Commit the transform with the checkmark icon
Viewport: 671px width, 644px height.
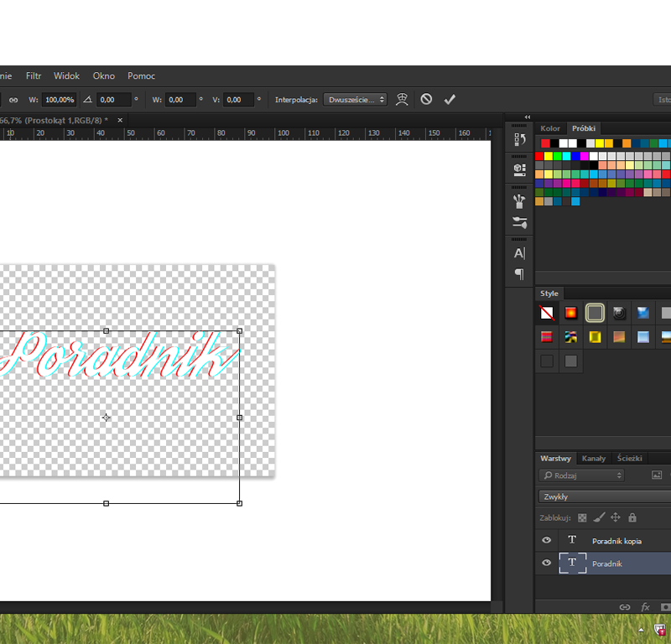(x=450, y=100)
